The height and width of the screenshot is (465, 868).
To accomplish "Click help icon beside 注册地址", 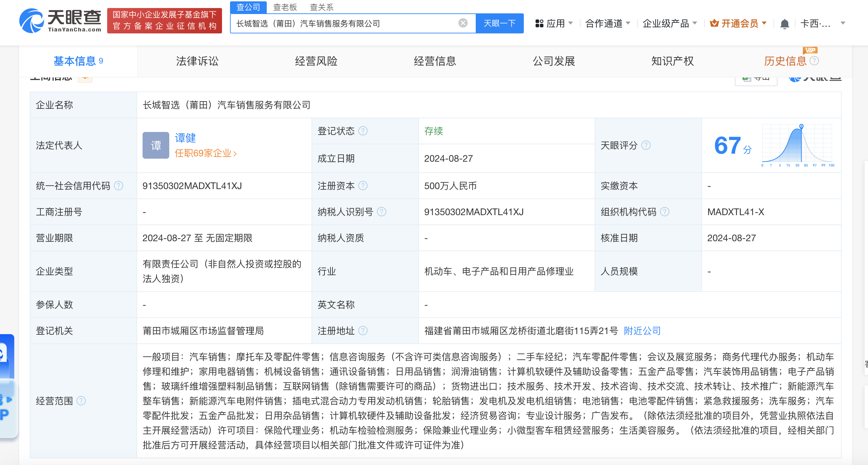I will pyautogui.click(x=363, y=331).
